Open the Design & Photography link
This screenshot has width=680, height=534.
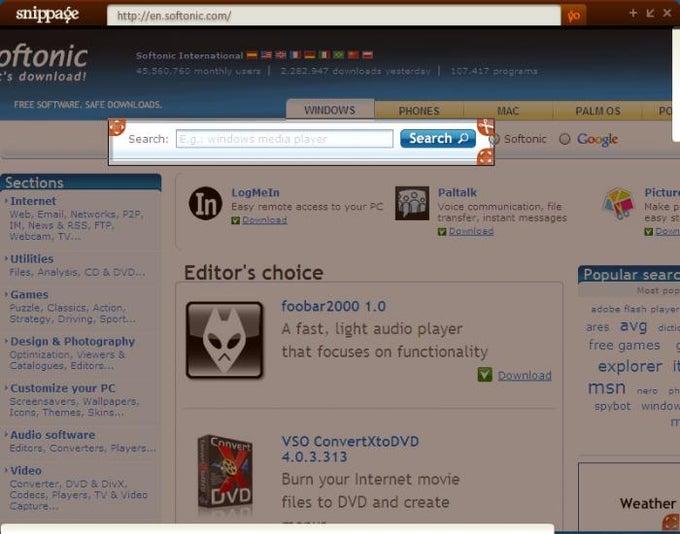tap(73, 341)
